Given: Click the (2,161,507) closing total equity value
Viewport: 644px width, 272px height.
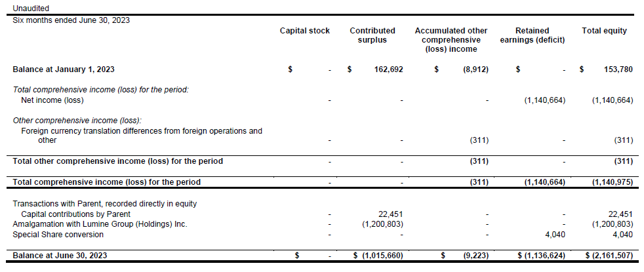Looking at the screenshot, I should pyautogui.click(x=608, y=255).
